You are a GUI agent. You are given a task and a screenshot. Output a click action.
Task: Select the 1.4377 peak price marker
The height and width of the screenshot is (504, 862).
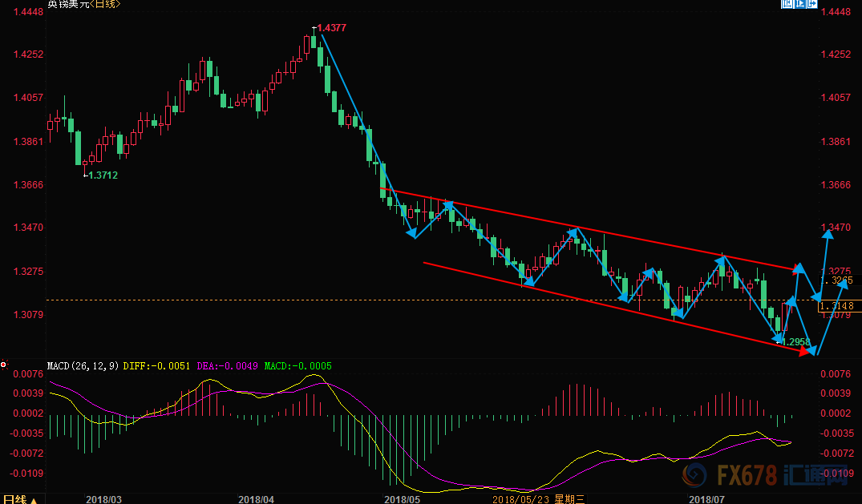tap(331, 28)
